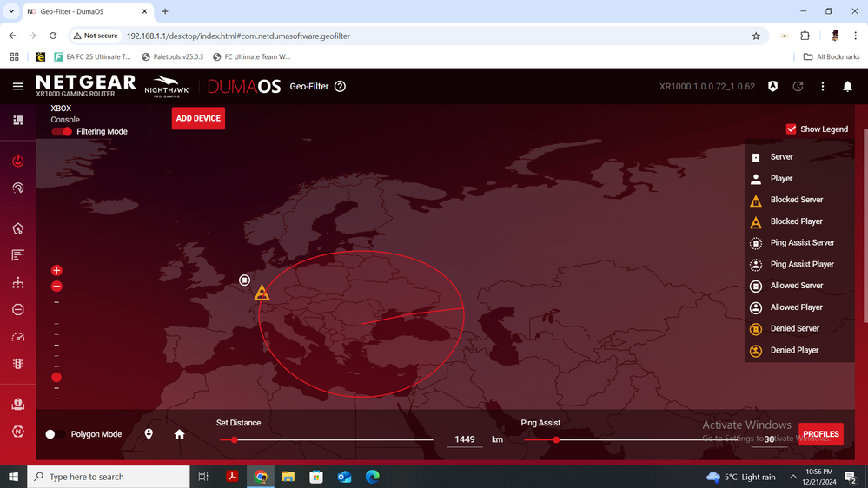Open Dashboard from the sidebar
Viewport: 868px width, 488px height.
tap(17, 120)
